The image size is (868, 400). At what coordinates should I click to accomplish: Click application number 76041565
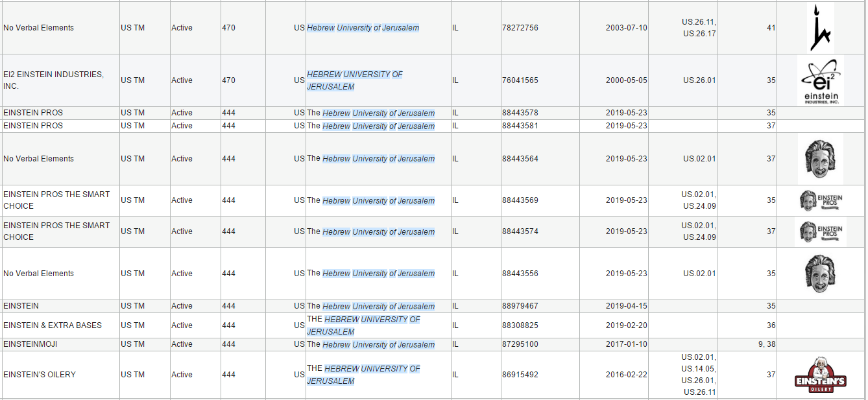tap(520, 80)
